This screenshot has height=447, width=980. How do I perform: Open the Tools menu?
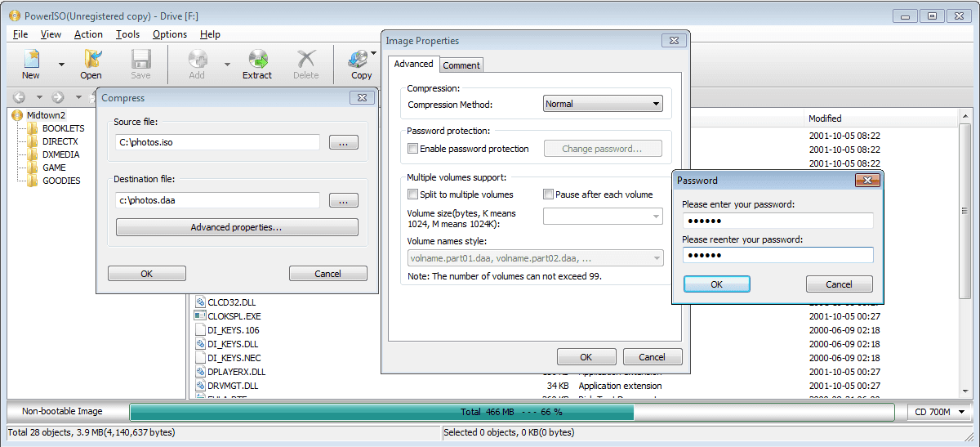point(127,34)
